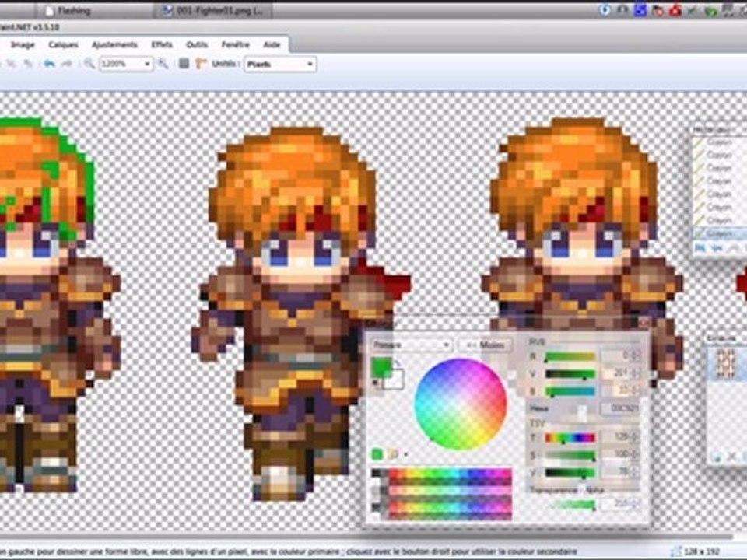Click the saturation 100 value spinner arrows

635,454
